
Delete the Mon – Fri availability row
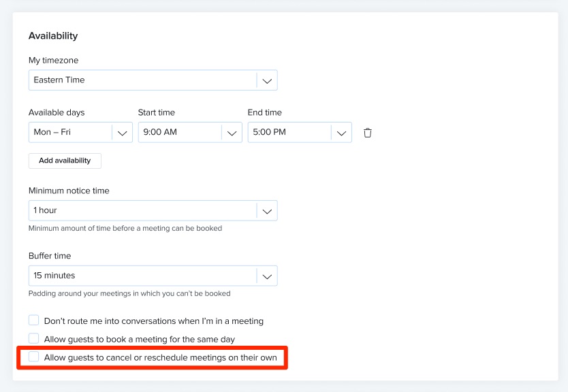click(x=367, y=133)
